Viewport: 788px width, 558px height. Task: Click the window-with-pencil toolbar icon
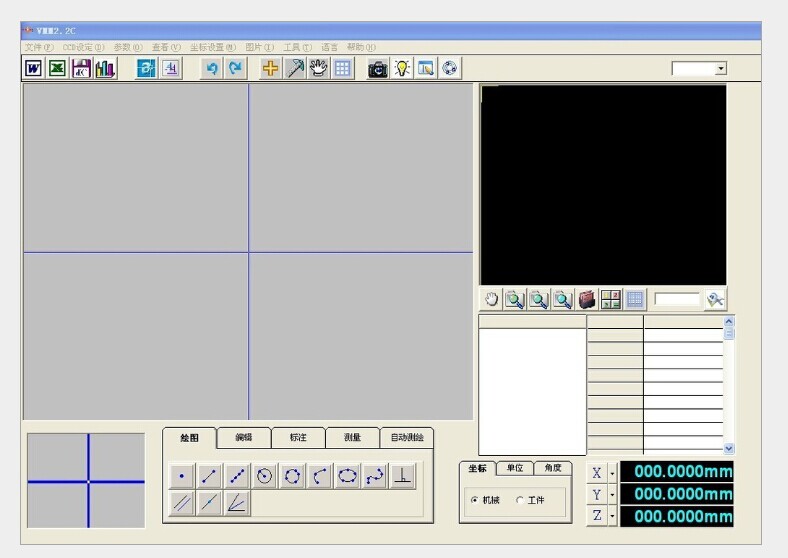pos(426,68)
